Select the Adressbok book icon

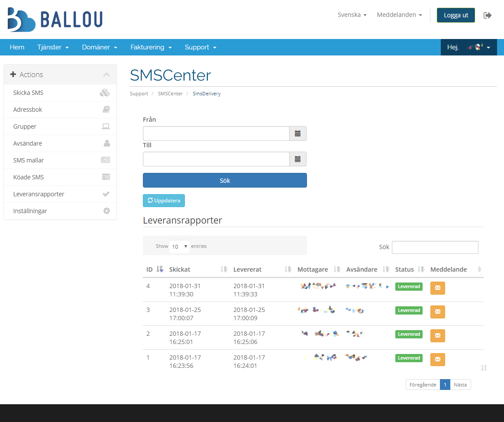[105, 109]
